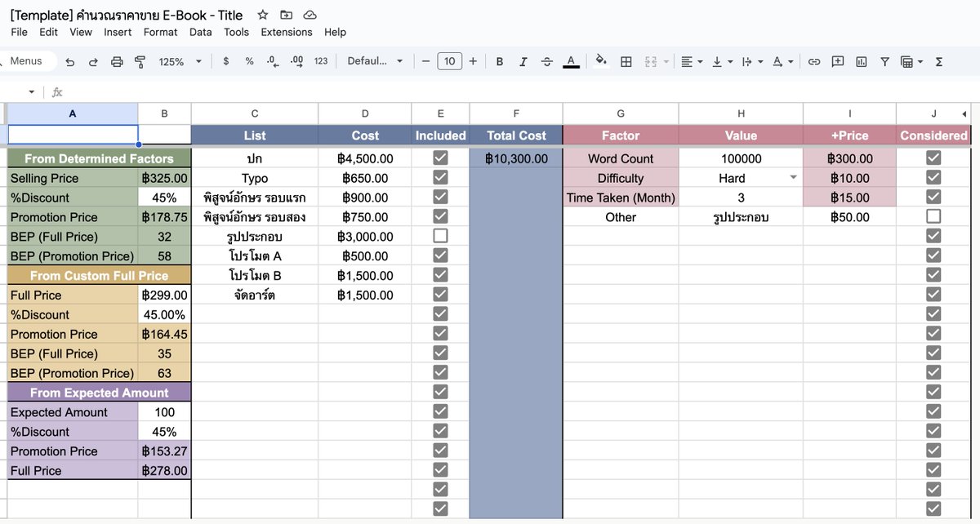Print the spreadsheet using the printer icon

(117, 61)
